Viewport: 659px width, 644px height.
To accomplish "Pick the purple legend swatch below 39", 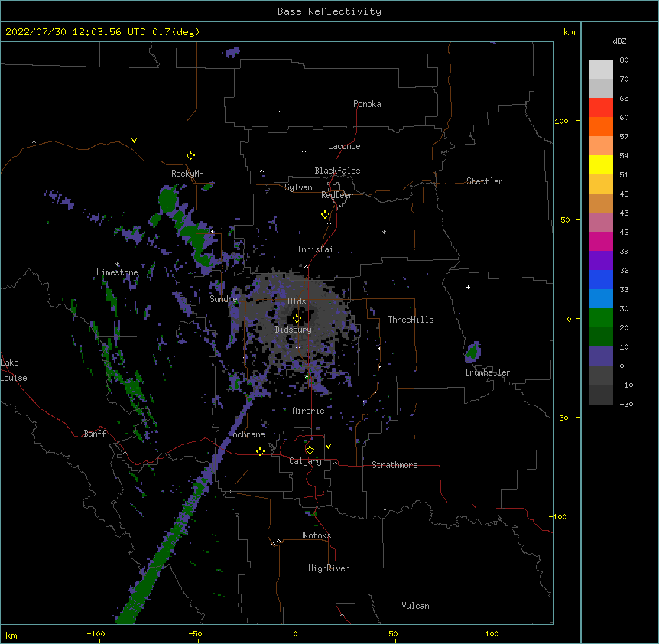I will click(x=601, y=260).
